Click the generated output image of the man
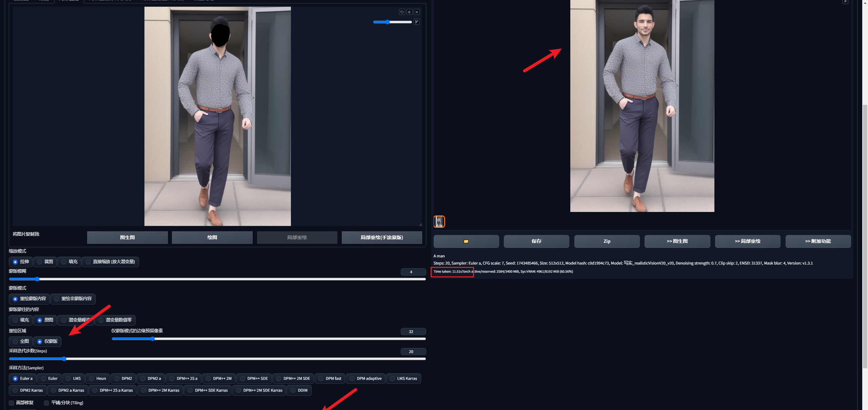Screen dimensions: 868x410 click(642, 106)
